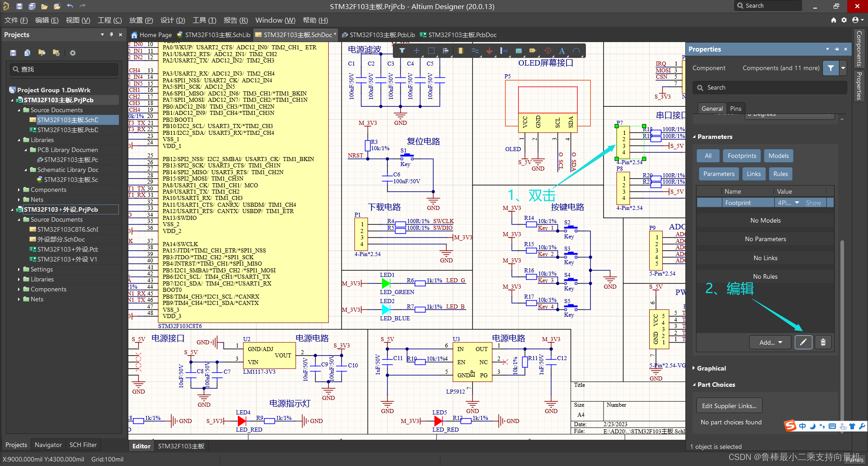Select the move/crosshair tool in the schematic toolbar
The width and height of the screenshot is (868, 466).
click(x=416, y=51)
